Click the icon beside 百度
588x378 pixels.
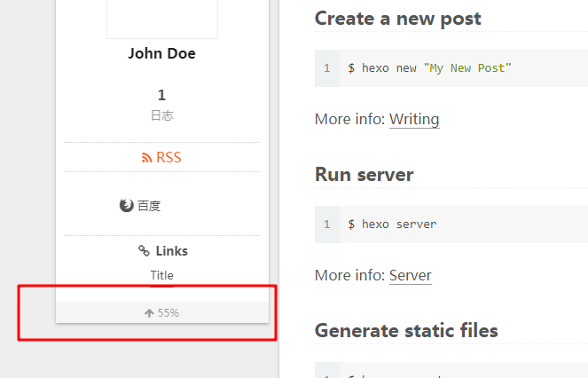[126, 205]
